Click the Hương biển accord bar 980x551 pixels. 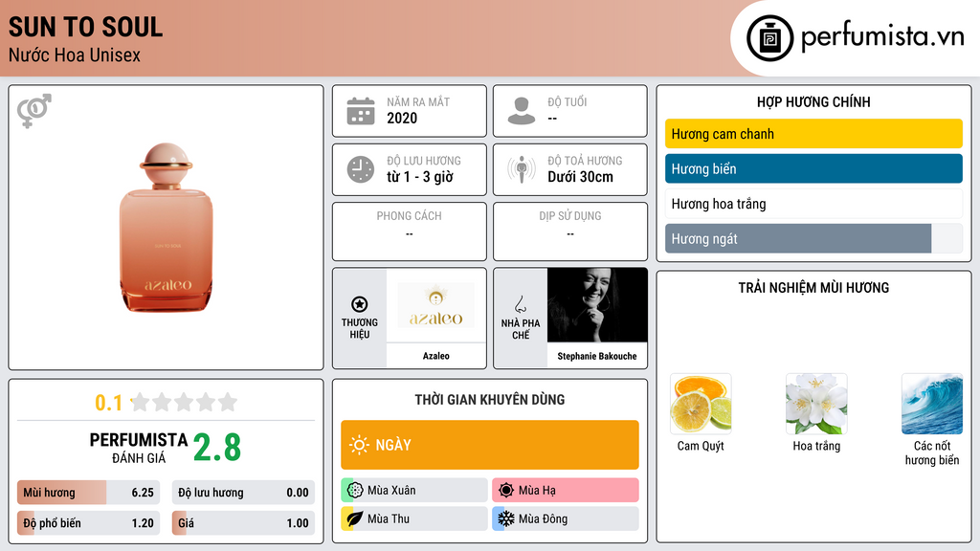(813, 168)
